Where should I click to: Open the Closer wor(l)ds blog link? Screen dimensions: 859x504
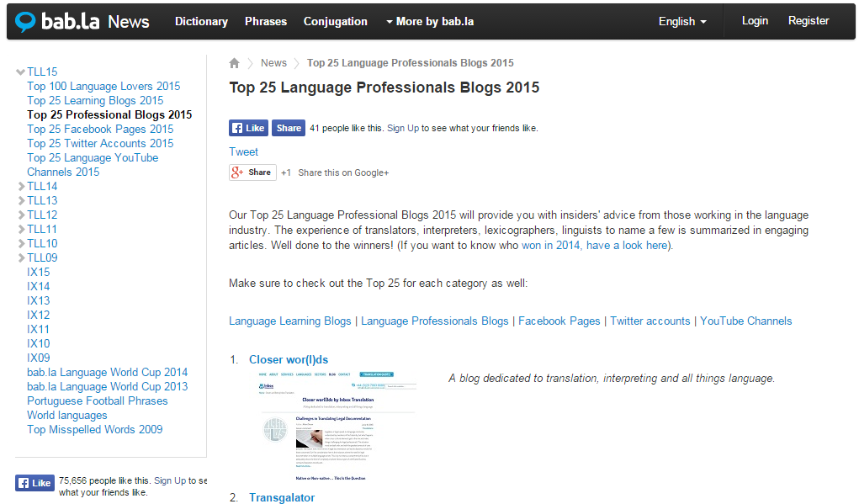coord(289,359)
